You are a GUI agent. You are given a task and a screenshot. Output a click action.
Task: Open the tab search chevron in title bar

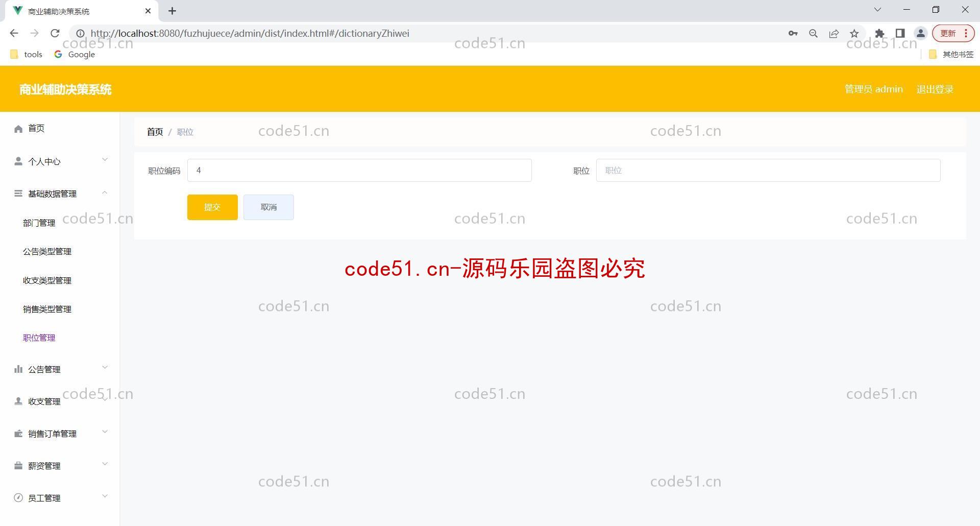click(877, 10)
